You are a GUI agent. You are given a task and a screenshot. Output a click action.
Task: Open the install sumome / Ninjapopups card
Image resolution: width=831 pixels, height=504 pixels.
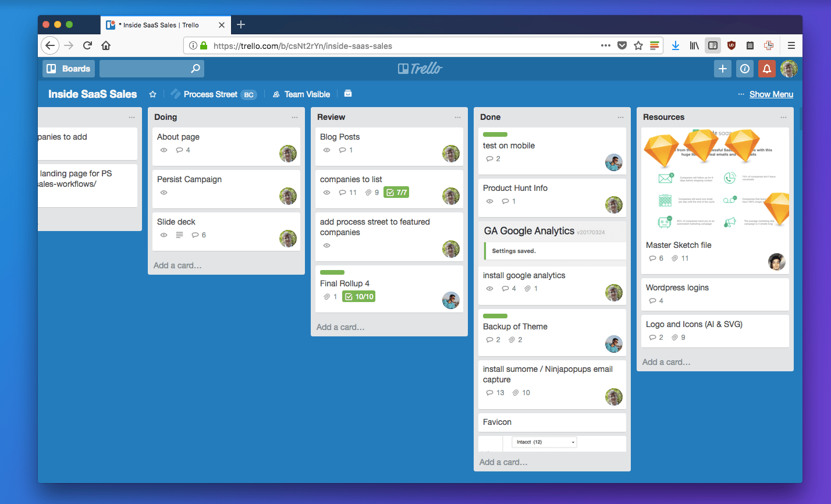pos(552,384)
